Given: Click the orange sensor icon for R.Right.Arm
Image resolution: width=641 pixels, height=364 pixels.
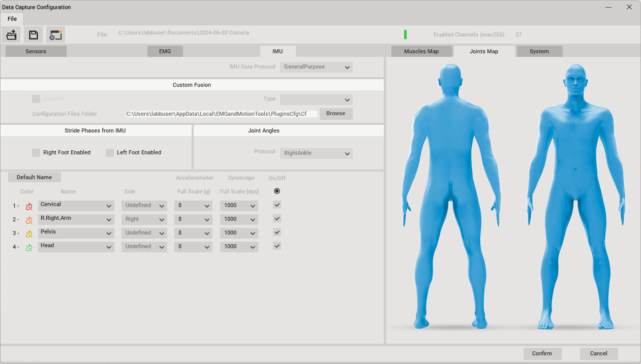Looking at the screenshot, I should pos(29,220).
